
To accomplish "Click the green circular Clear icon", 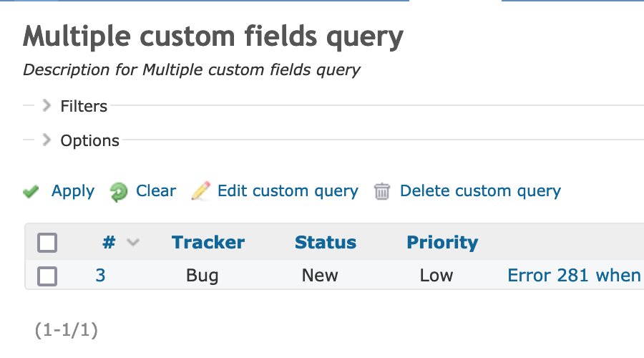I will 119,192.
